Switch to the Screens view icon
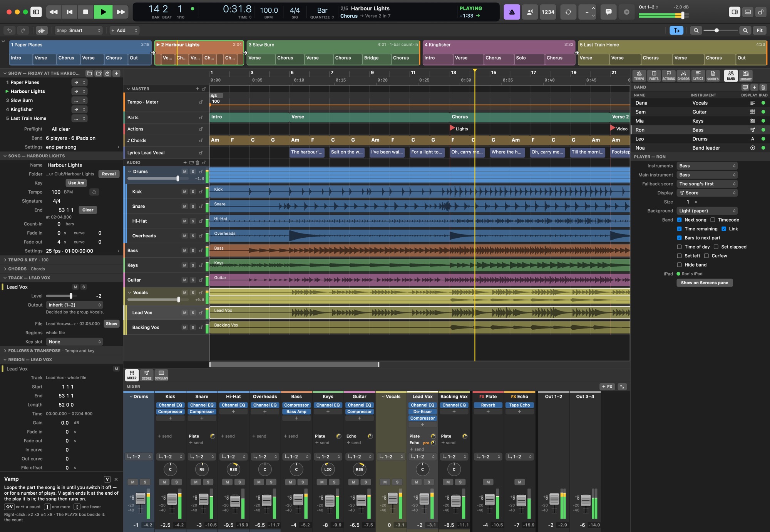 pos(161,375)
